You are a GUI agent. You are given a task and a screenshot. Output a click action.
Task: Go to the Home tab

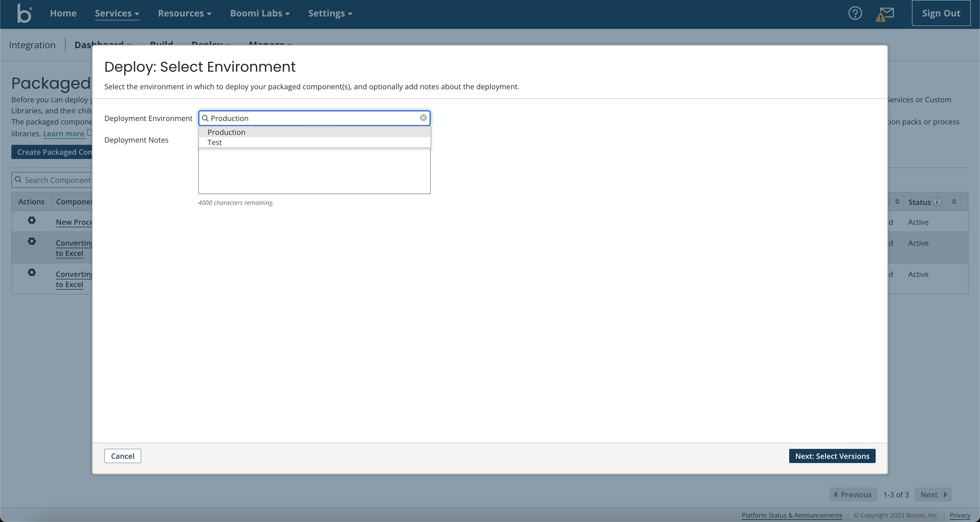[x=63, y=13]
